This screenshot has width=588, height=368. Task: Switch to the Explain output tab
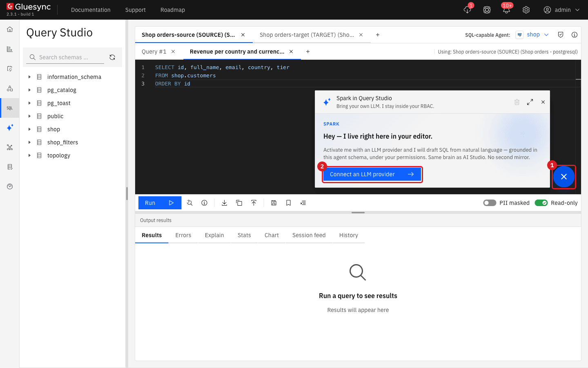point(214,235)
